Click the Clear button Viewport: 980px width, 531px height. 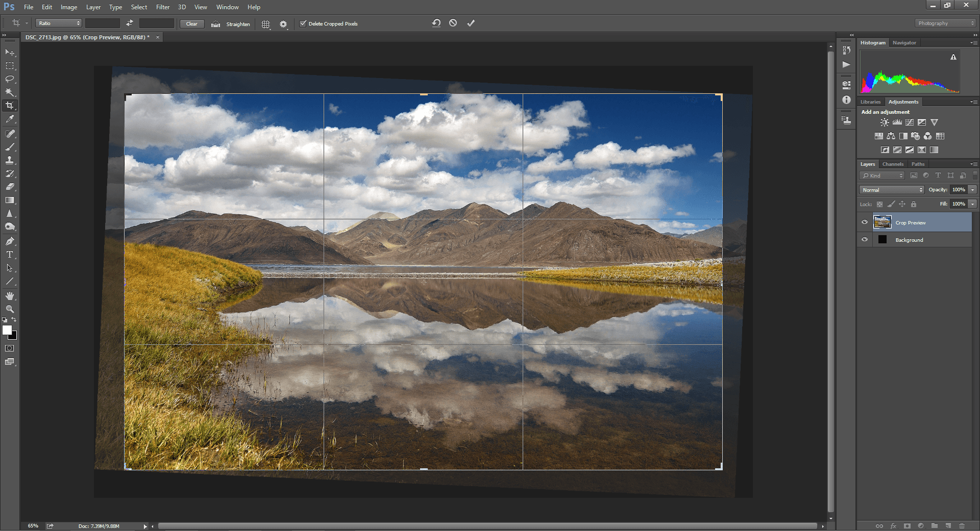[x=192, y=24]
